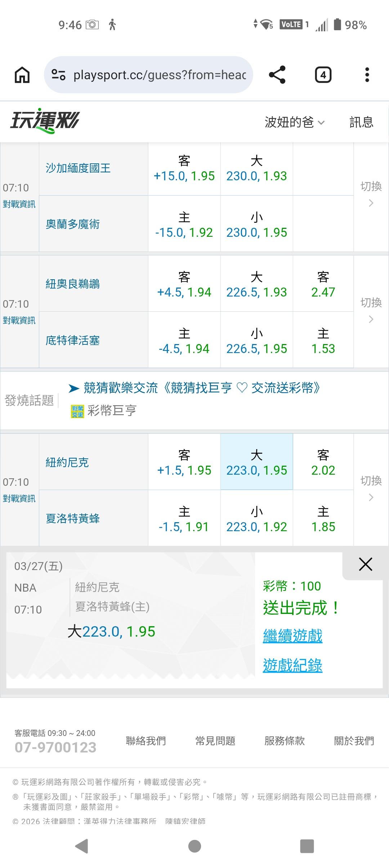Expand 切換 for the Knicks vs Hornets game
The width and height of the screenshot is (389, 868).
click(x=371, y=488)
